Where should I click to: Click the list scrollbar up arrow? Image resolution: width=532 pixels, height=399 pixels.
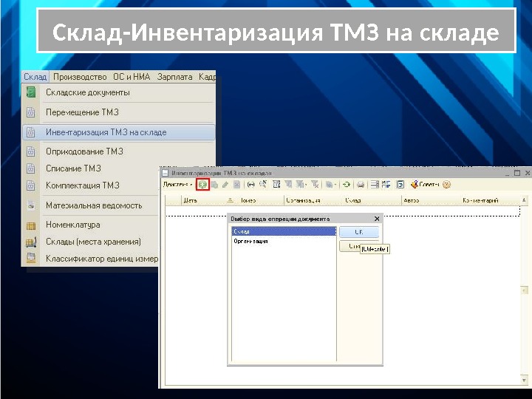pyautogui.click(x=525, y=200)
